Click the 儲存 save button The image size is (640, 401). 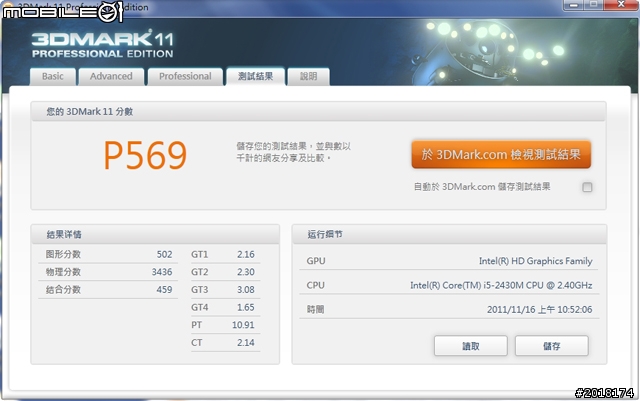pyautogui.click(x=551, y=346)
